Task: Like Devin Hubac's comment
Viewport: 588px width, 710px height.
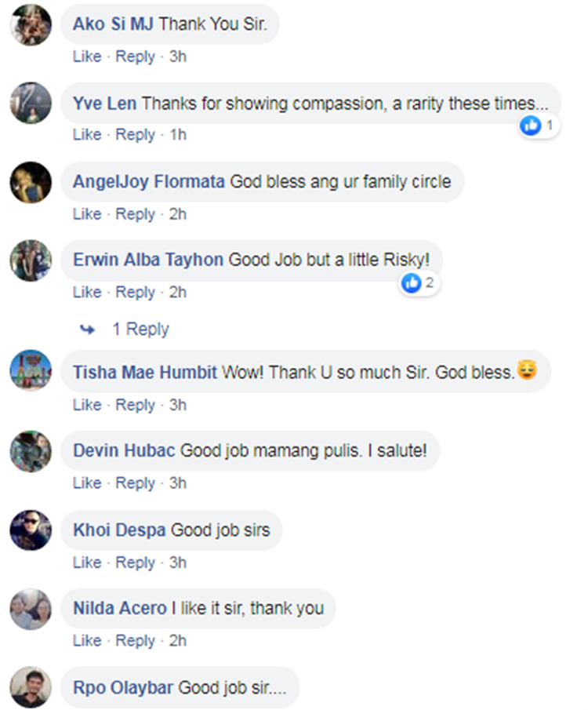Action: pyautogui.click(x=87, y=483)
